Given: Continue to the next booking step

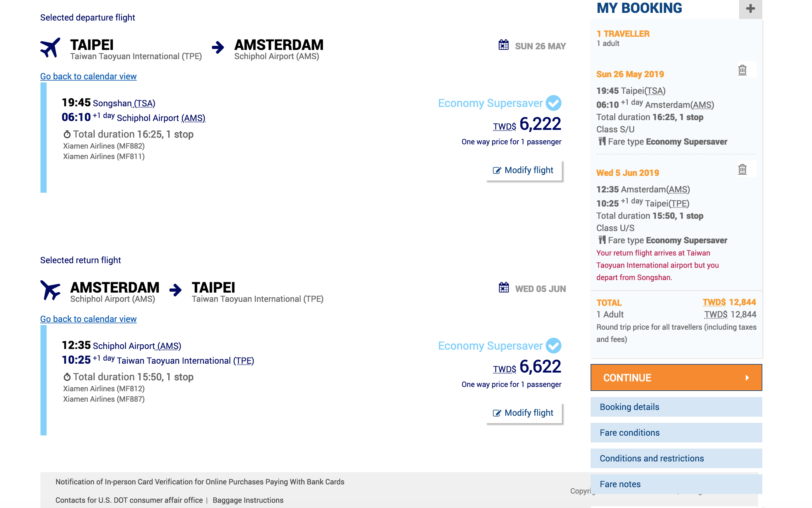Looking at the screenshot, I should point(676,378).
